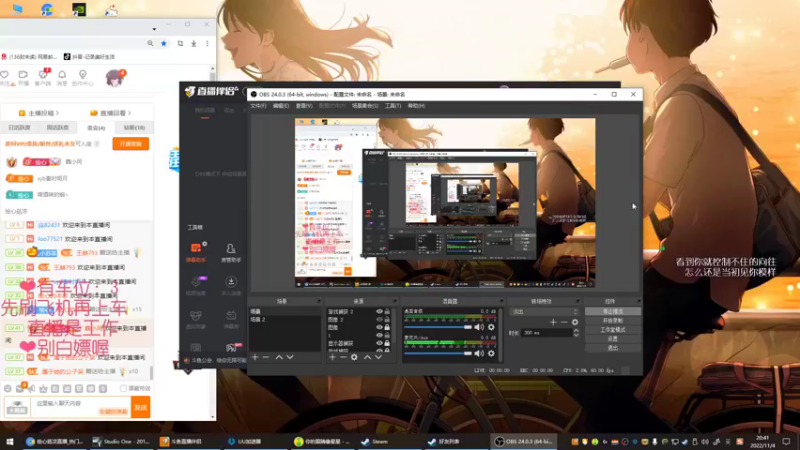The height and width of the screenshot is (450, 800).
Task: Click 发送 button to send chat
Action: tap(140, 407)
